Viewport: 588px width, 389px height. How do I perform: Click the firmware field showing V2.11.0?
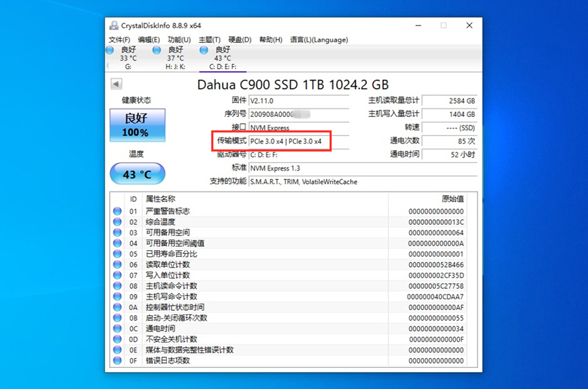pos(299,101)
